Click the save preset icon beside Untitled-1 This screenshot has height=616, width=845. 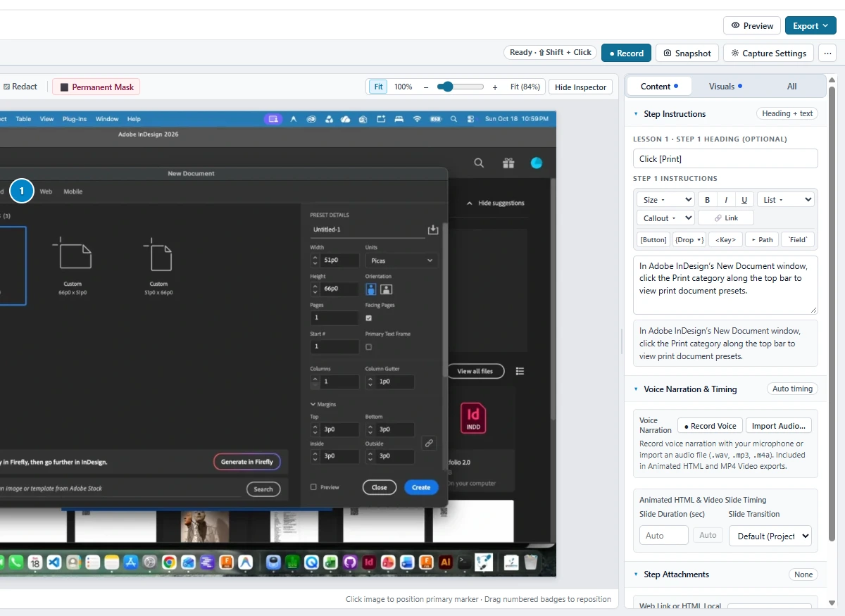click(x=433, y=230)
